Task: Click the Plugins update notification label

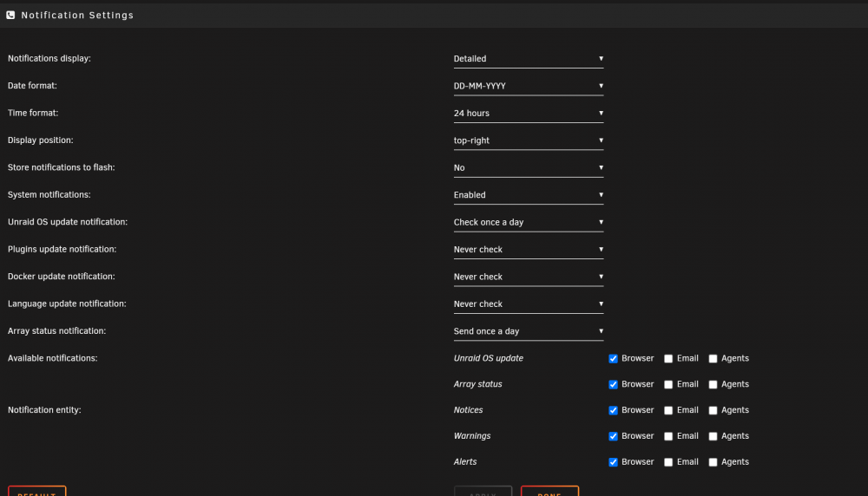Action: [x=62, y=250]
